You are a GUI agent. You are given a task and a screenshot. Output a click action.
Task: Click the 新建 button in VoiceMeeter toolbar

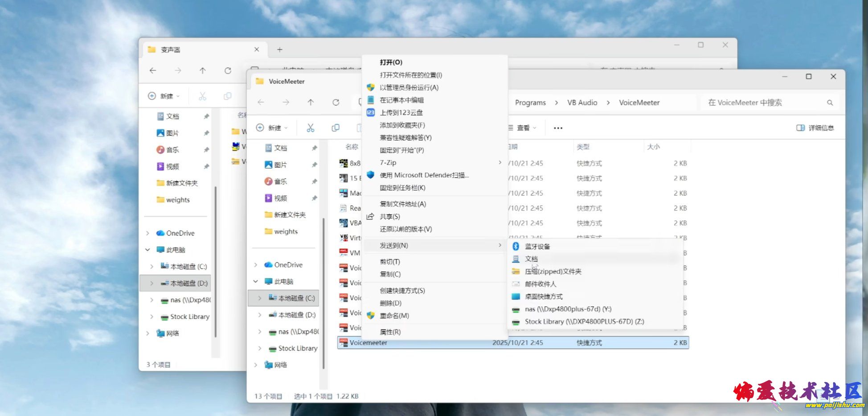[x=272, y=128]
